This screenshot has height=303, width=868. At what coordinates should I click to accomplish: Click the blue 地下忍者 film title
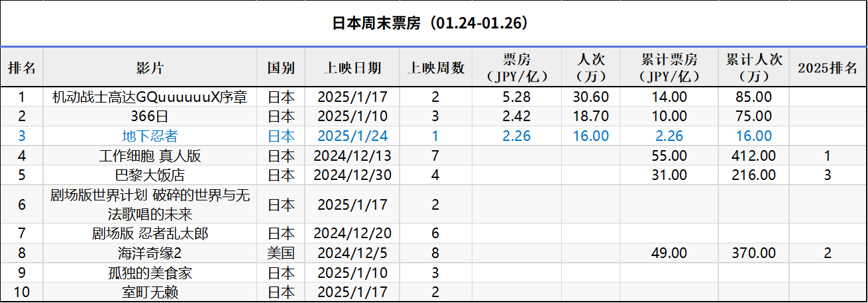click(x=150, y=136)
